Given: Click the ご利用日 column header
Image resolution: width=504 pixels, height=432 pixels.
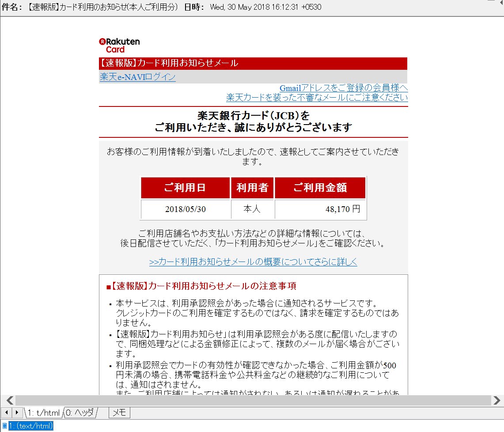Looking at the screenshot, I should [x=186, y=188].
